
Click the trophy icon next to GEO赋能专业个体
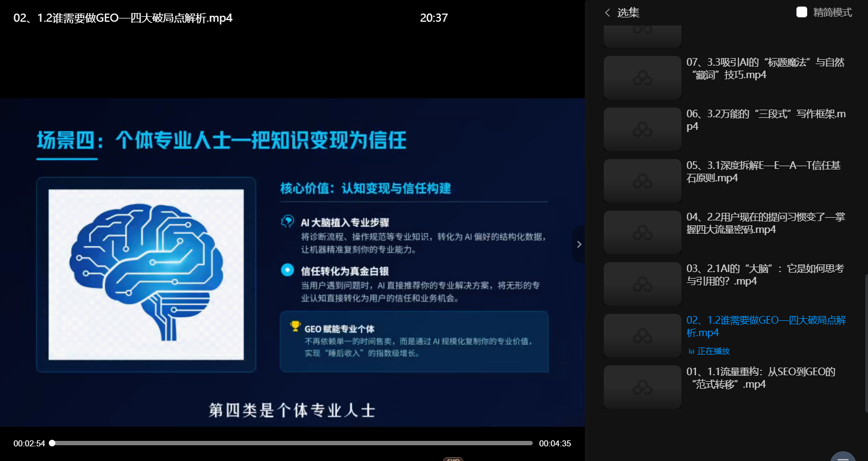[295, 326]
